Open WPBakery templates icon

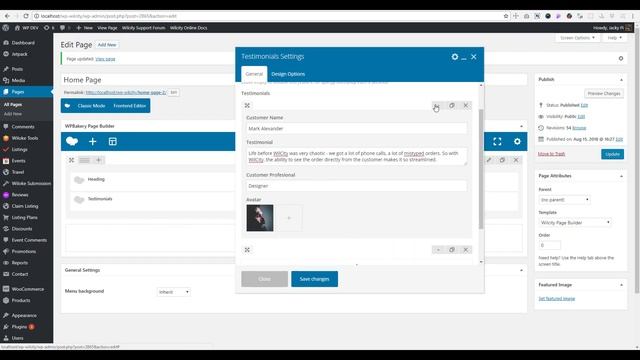pos(113,141)
